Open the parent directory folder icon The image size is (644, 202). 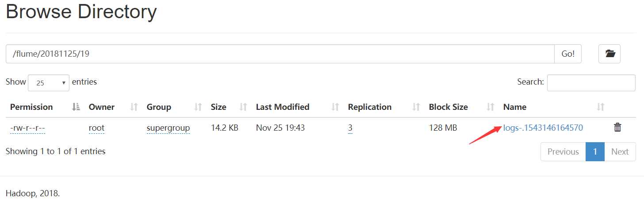point(609,54)
